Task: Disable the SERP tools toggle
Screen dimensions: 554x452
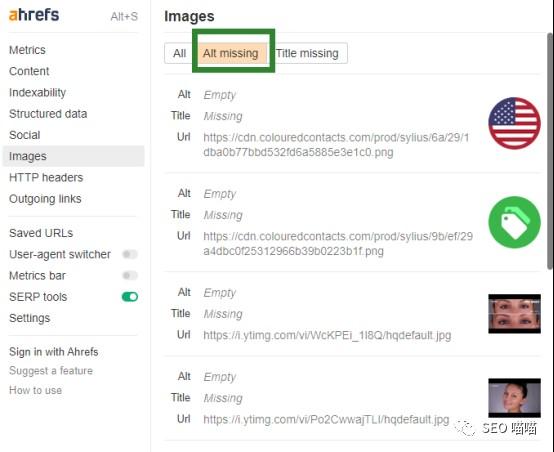Action: click(130, 297)
